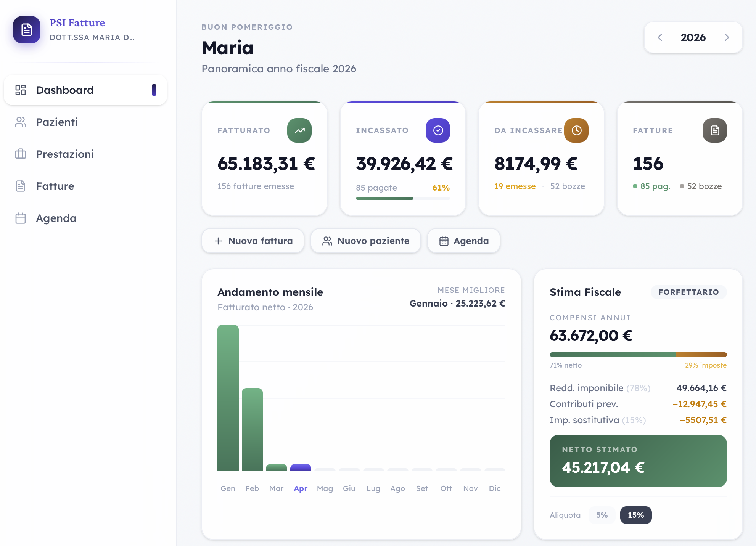Click the Nuova fattura button
This screenshot has height=546, width=756.
(253, 241)
